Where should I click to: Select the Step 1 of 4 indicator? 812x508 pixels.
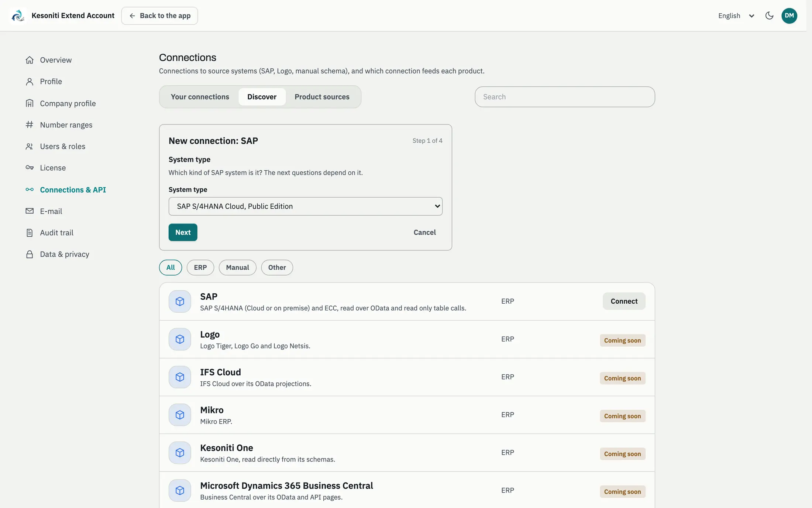(x=427, y=141)
